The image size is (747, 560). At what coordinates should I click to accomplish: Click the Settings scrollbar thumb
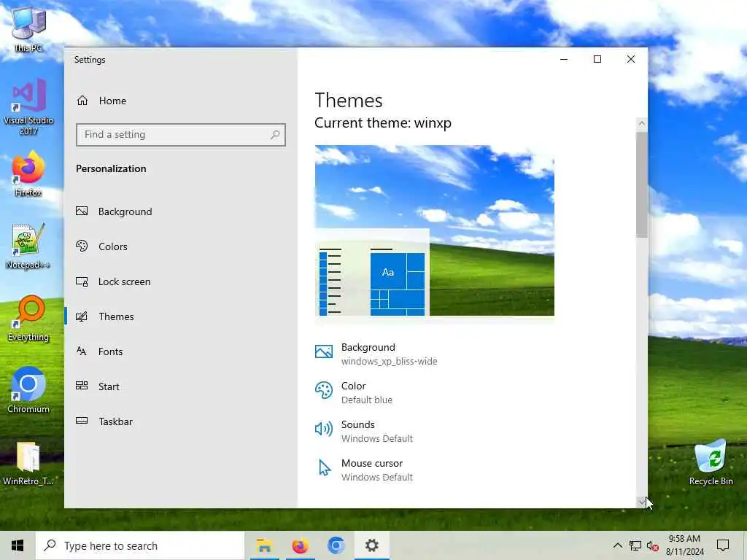pyautogui.click(x=642, y=184)
